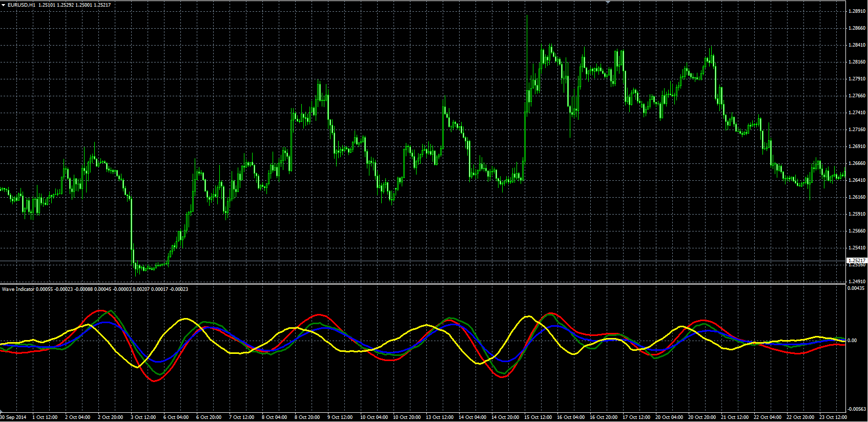Click the OHLC values 1.25101 1.25292 1.25001 1.25217
This screenshot has height=422, width=868.
point(75,5)
